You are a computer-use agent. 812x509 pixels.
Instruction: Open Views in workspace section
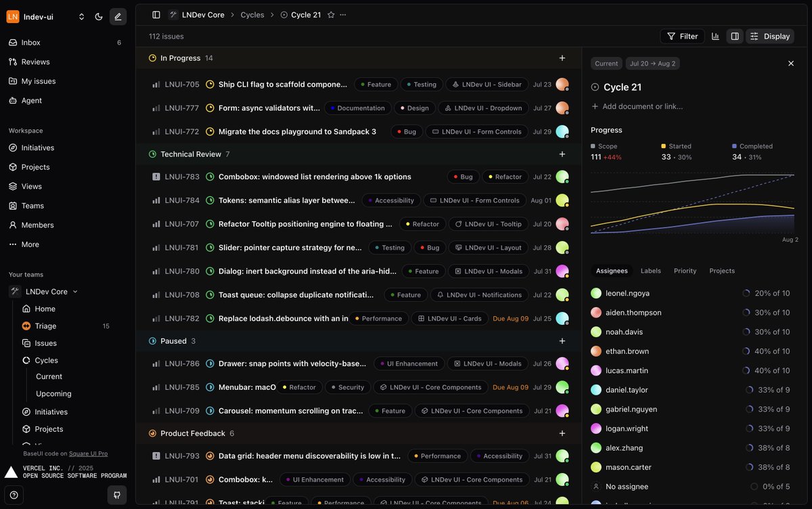click(64, 186)
